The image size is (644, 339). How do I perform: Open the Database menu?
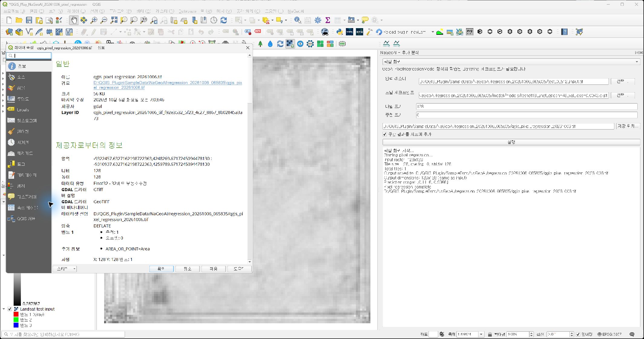click(x=187, y=11)
